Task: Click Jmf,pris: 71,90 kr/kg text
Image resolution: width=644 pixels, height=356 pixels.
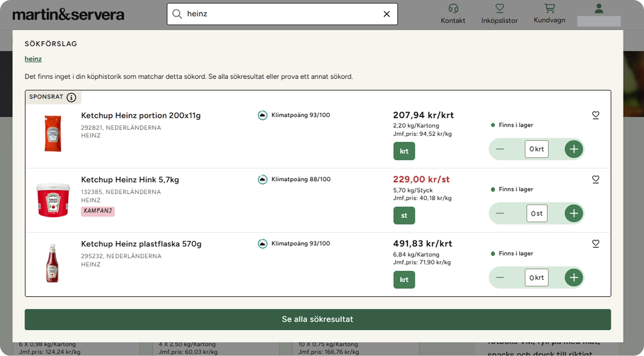Action: tap(422, 263)
